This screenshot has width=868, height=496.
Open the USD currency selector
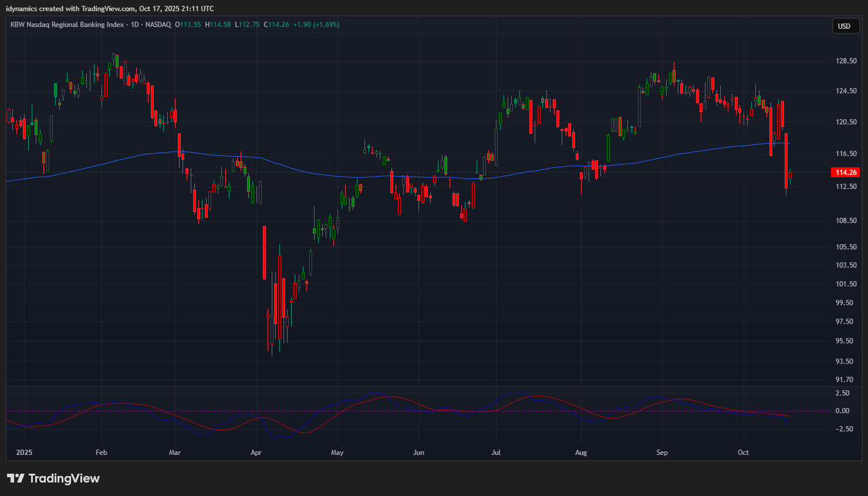click(844, 26)
